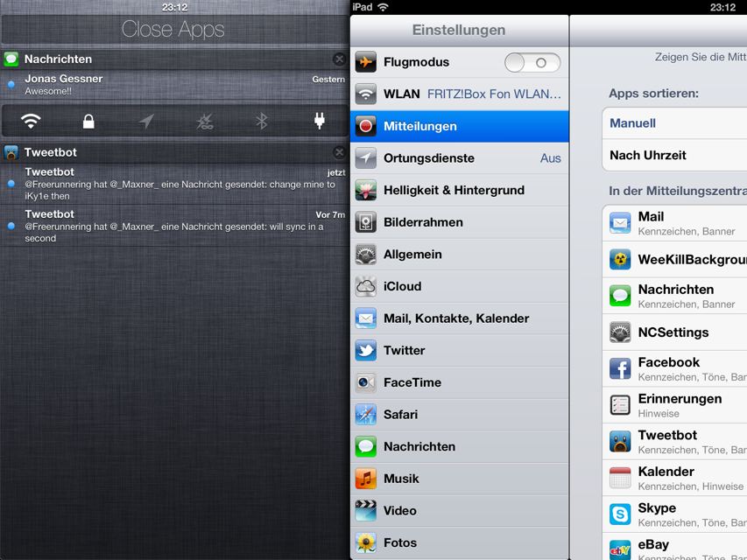Tap the FaceTime camera icon
The width and height of the screenshot is (747, 560).
pos(365,382)
